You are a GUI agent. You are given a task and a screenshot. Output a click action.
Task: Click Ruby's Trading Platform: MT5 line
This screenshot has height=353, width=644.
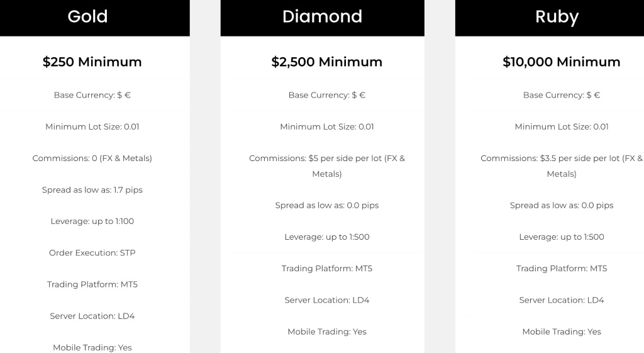(x=562, y=268)
